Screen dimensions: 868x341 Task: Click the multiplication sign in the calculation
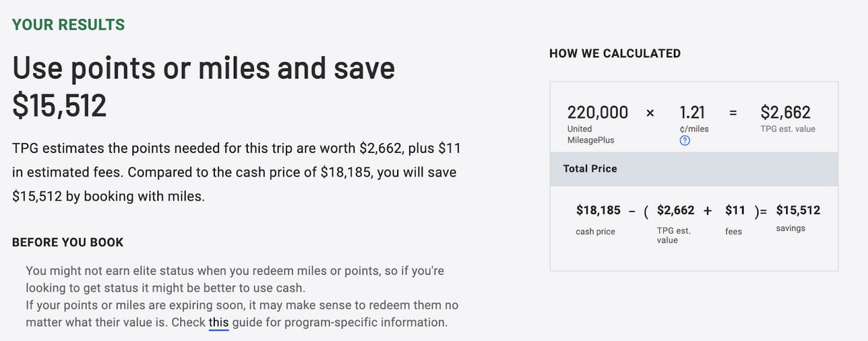[x=650, y=113]
